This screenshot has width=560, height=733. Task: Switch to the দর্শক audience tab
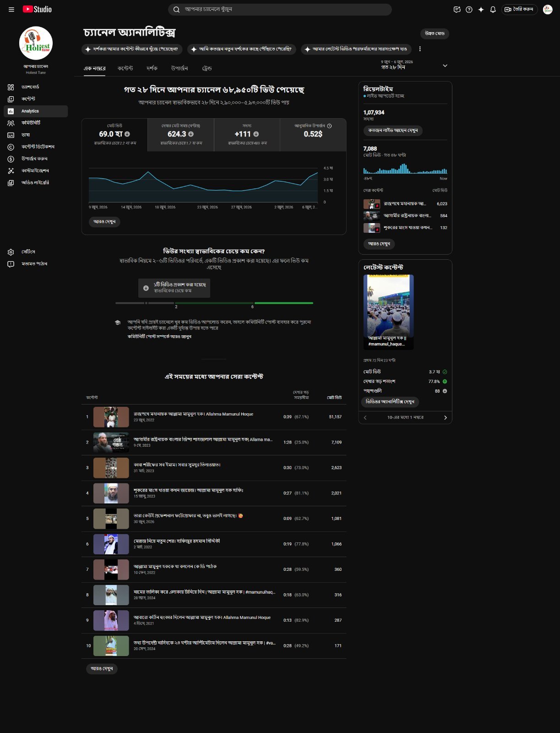pos(152,68)
